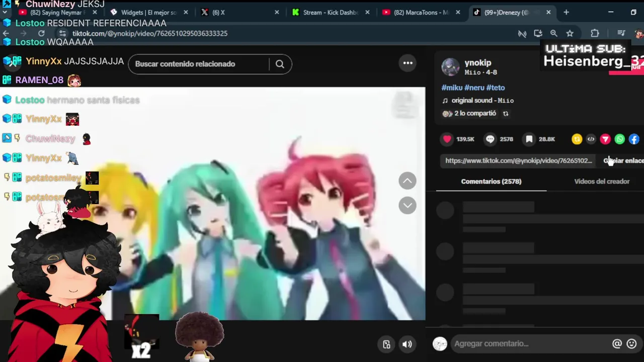
Task: View site information next to the URL
Action: pyautogui.click(x=62, y=33)
